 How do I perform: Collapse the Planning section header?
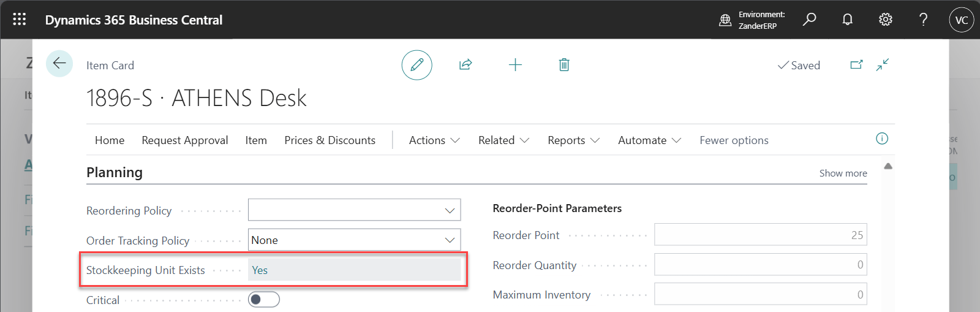(115, 172)
